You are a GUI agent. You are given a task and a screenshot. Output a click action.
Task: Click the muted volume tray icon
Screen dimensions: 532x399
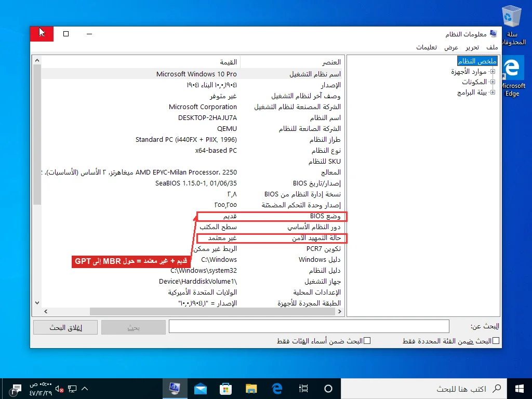pos(59,389)
